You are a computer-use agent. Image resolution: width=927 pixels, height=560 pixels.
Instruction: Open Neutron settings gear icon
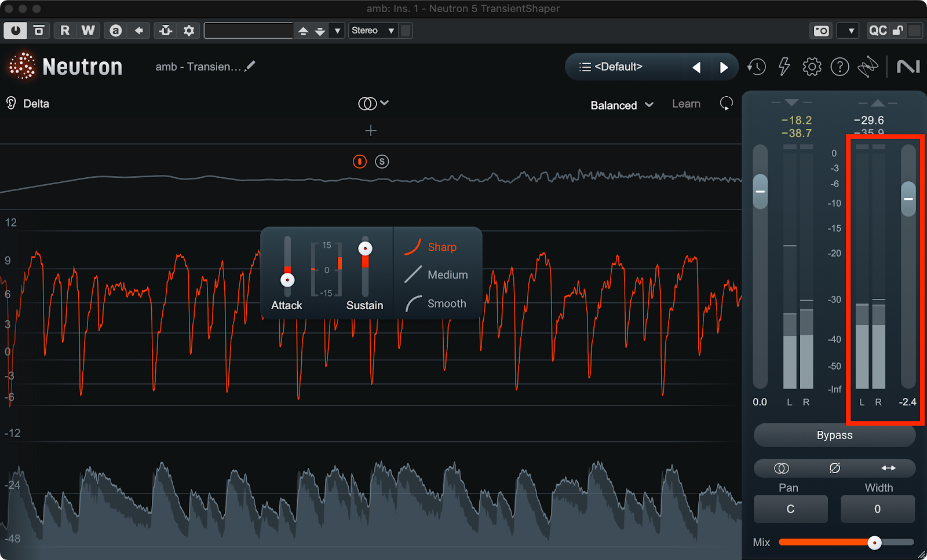pos(812,67)
